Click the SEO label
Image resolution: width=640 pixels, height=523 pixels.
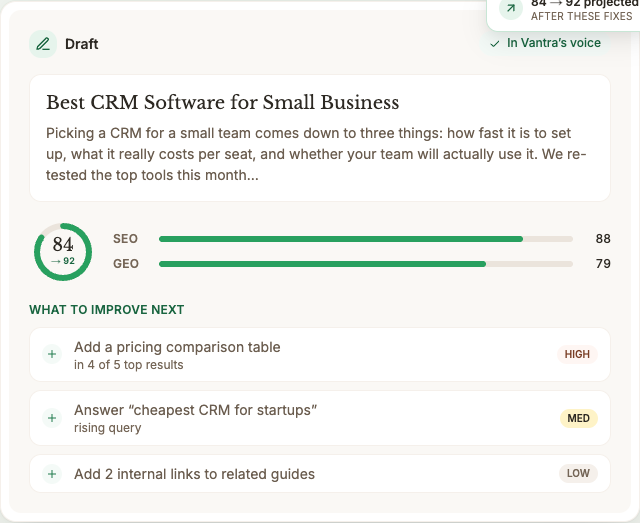coord(125,239)
